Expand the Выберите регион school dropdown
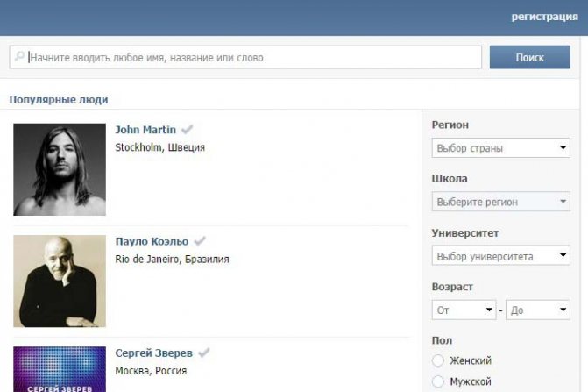The image size is (588, 392). (500, 202)
